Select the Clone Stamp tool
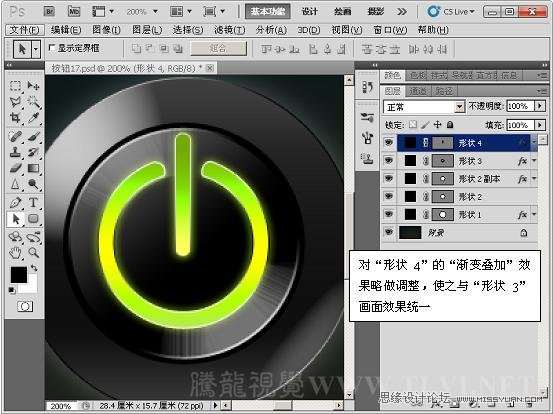This screenshot has width=553, height=414. click(15, 152)
